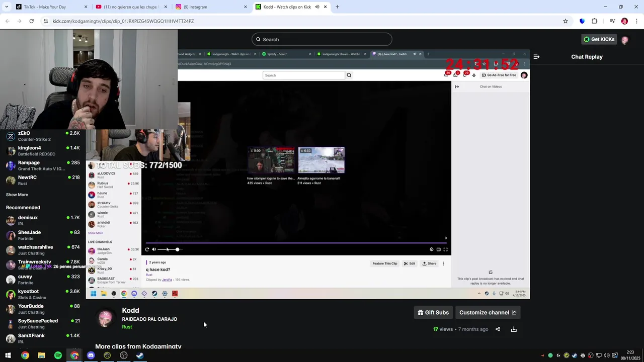
Task: Click the Twitch search magnifier in the video
Action: pyautogui.click(x=349, y=75)
